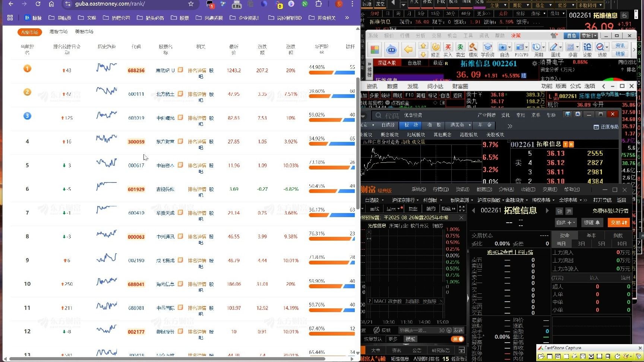Open the browser apps grid shortcut
The image size is (644, 362).
(10, 18)
